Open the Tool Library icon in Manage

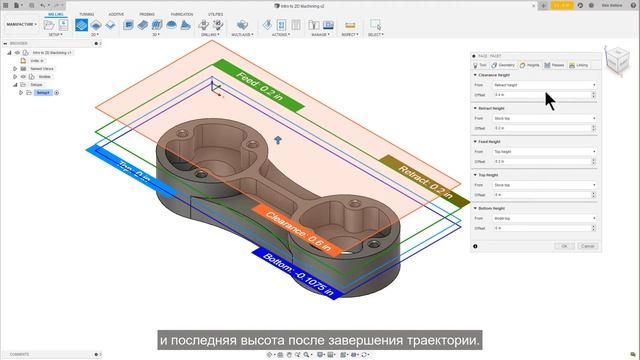coord(313,25)
